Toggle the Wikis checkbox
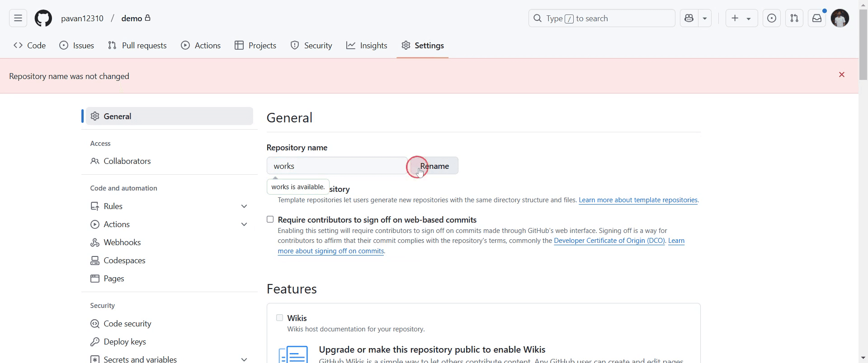Image resolution: width=868 pixels, height=363 pixels. [279, 318]
